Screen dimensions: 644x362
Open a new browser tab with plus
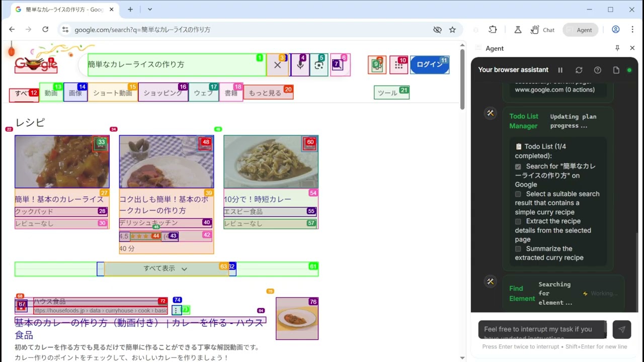130,9
